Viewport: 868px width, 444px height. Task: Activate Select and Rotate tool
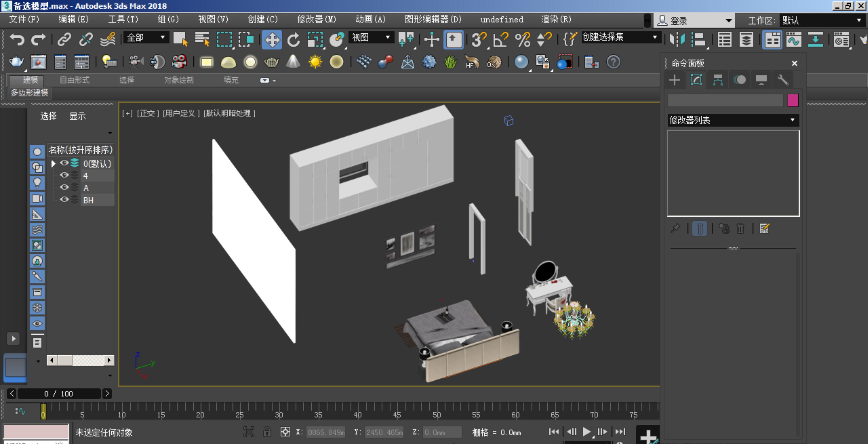point(294,40)
